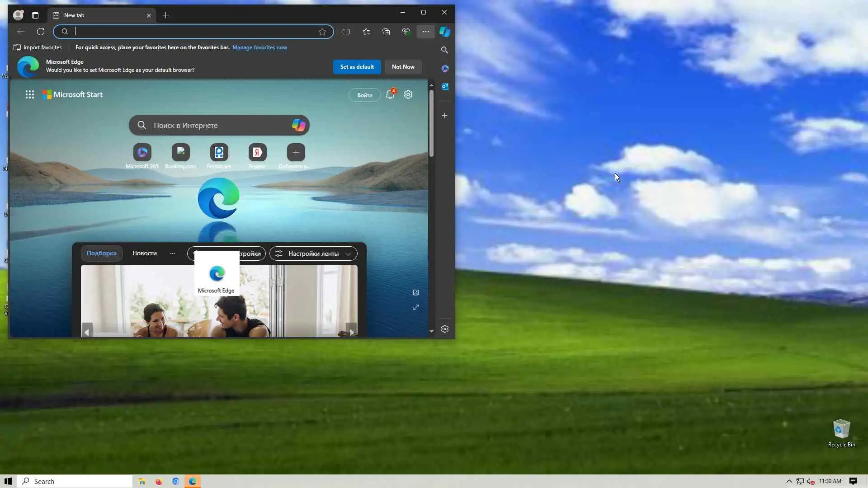Click the page vertical scrollbar thumb

pos(431,122)
